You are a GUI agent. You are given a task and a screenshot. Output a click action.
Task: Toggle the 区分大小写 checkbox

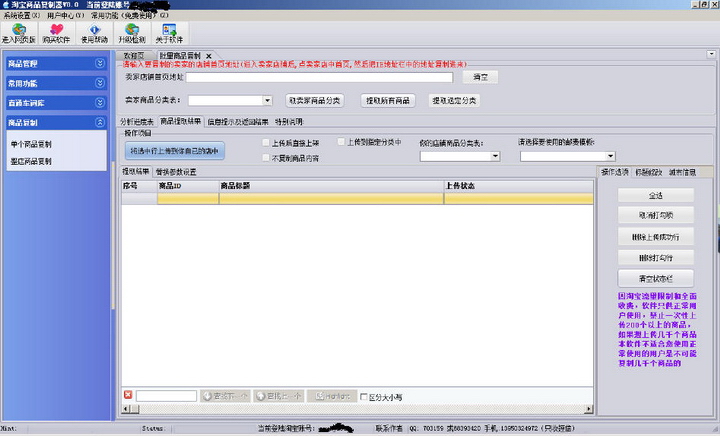(x=364, y=397)
